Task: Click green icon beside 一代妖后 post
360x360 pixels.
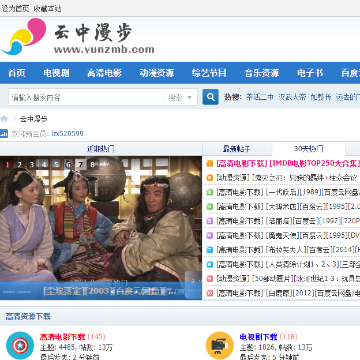Action: point(210,192)
